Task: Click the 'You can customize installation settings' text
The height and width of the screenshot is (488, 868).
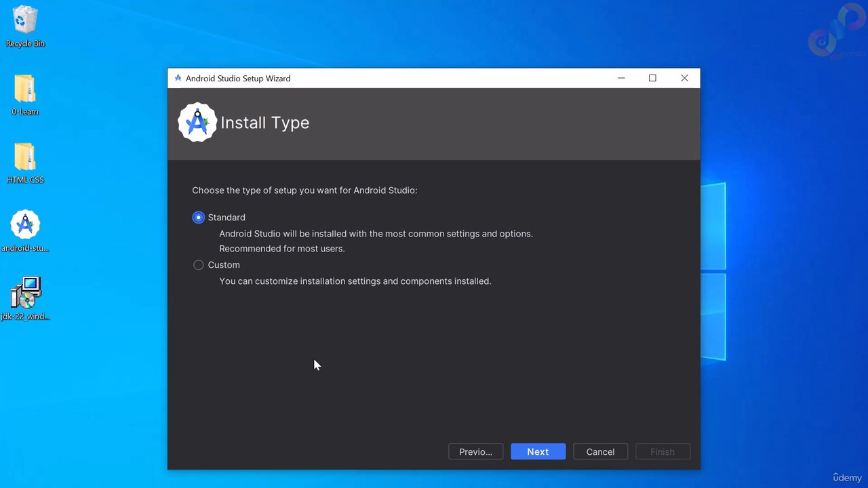Action: pyautogui.click(x=355, y=281)
